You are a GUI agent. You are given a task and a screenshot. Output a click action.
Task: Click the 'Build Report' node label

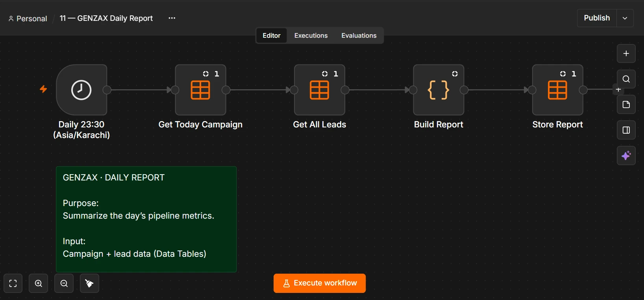click(x=439, y=125)
